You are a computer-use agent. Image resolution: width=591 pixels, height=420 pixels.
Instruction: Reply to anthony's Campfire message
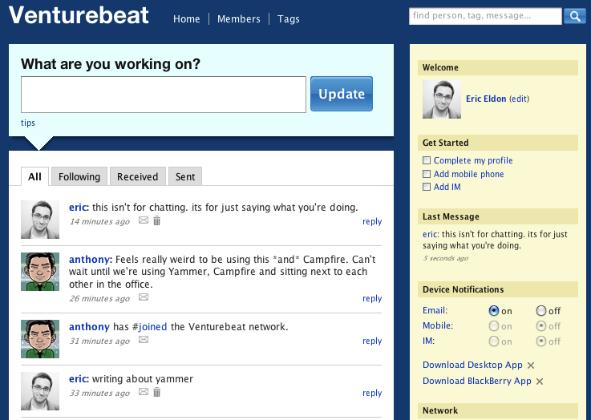coord(372,298)
